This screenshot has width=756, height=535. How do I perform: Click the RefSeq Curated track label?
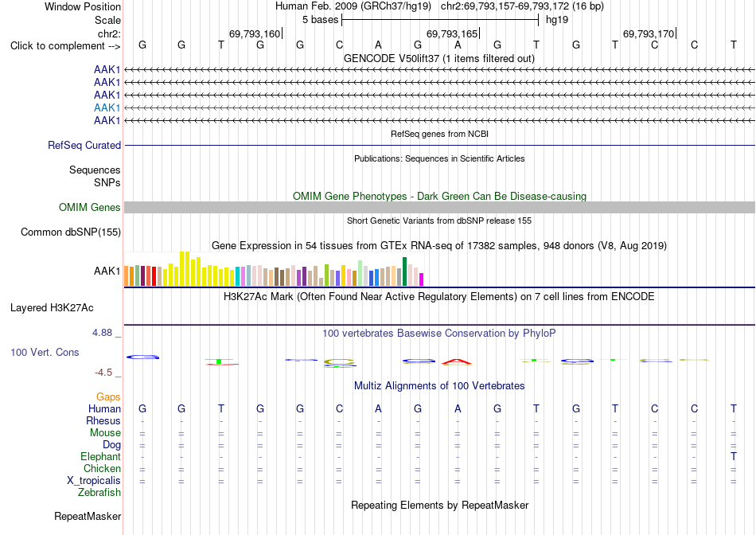tap(84, 145)
